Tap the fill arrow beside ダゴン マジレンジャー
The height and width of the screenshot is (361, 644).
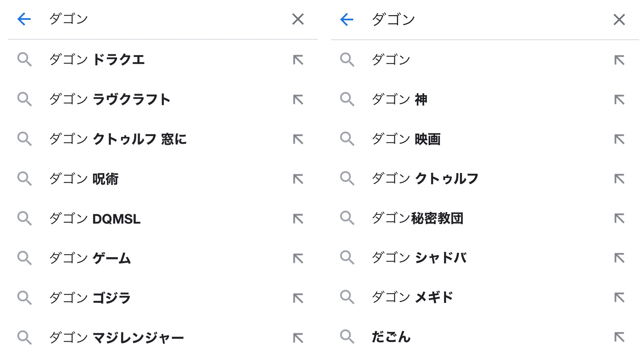pos(298,338)
